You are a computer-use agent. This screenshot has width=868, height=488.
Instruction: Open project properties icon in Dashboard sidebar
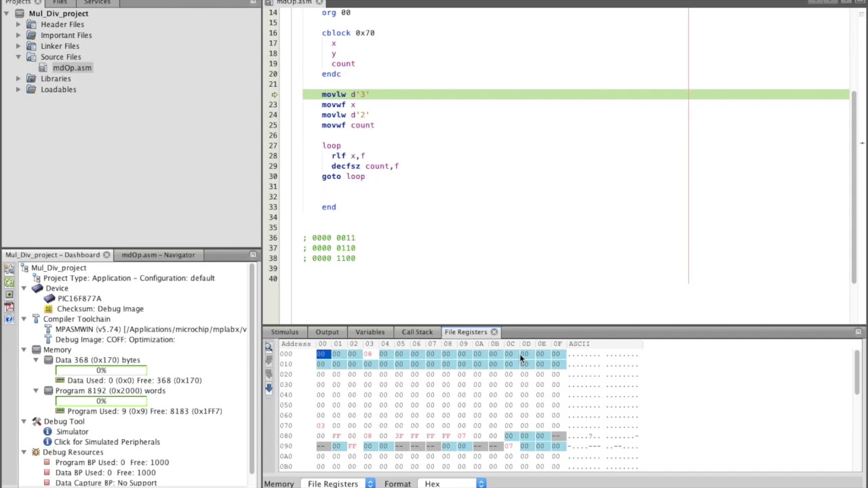(x=9, y=270)
